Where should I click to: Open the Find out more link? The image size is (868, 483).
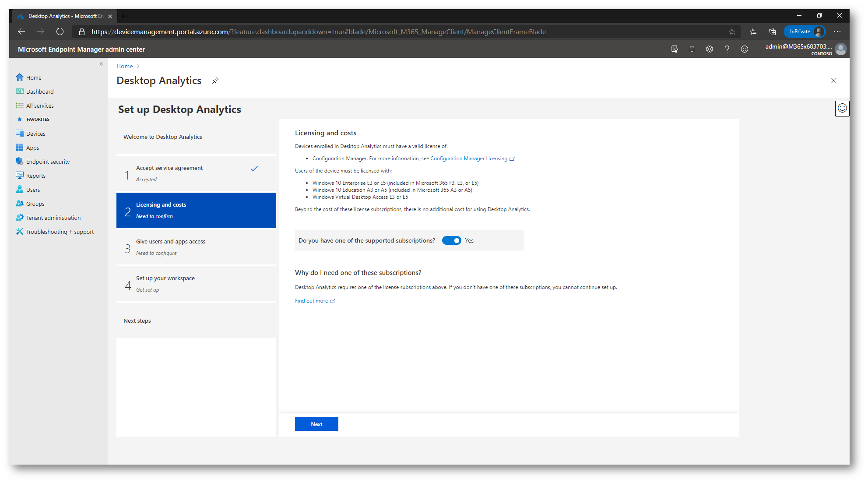click(x=315, y=301)
